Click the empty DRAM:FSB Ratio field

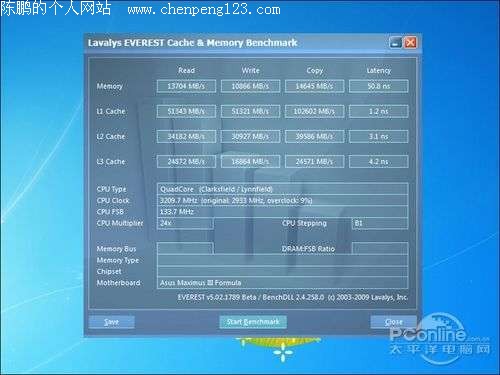coord(380,249)
